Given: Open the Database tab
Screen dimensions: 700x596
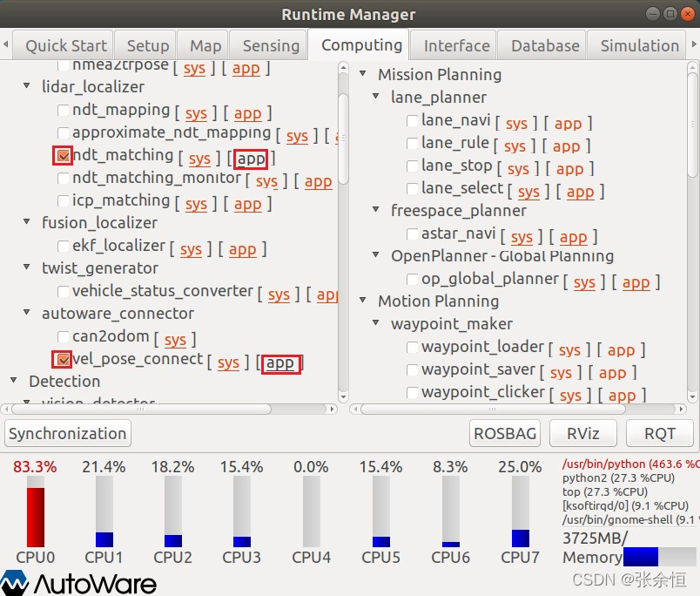Looking at the screenshot, I should [x=542, y=45].
